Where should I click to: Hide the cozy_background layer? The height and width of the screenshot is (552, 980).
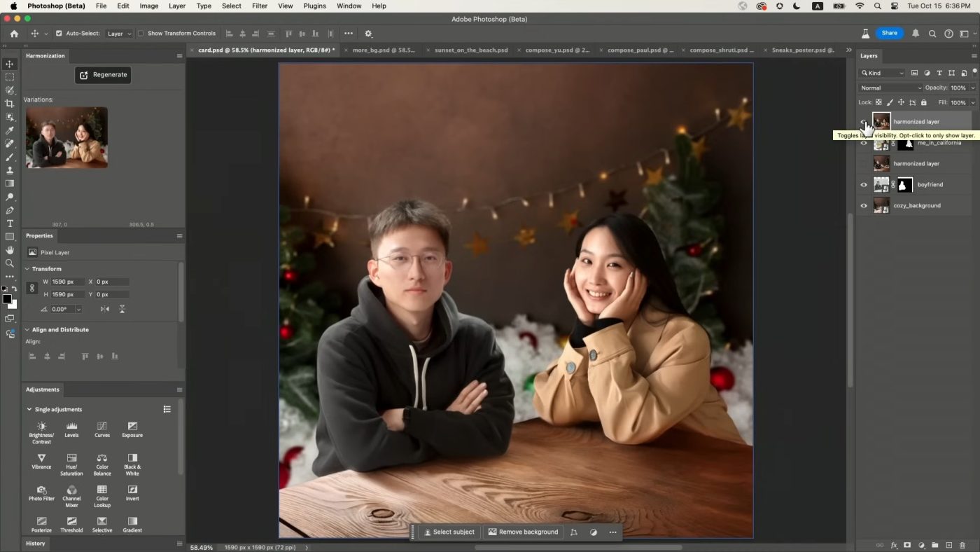click(x=863, y=206)
